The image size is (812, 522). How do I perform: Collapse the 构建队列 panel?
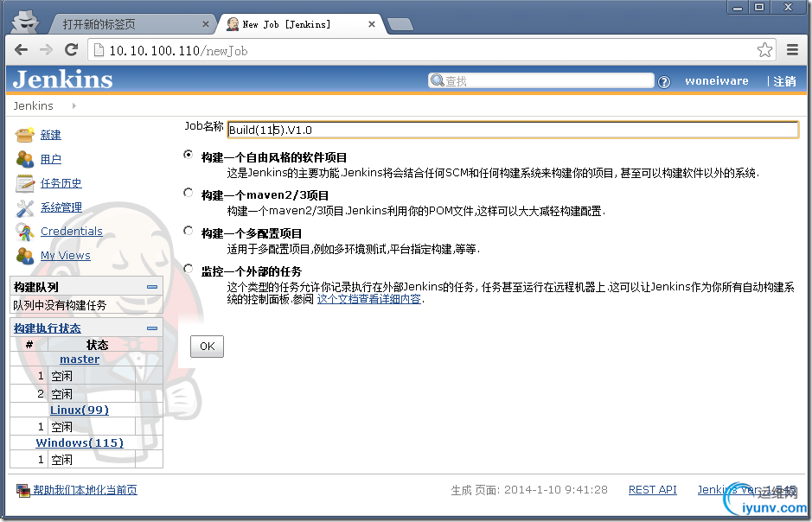click(x=152, y=287)
